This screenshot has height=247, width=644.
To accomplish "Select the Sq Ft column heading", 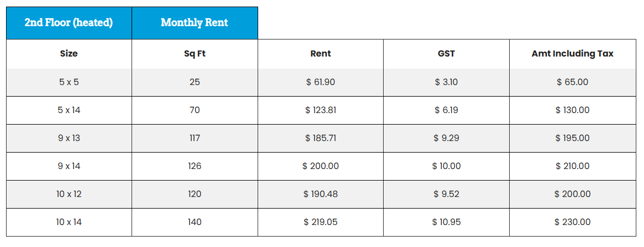I will pos(195,54).
